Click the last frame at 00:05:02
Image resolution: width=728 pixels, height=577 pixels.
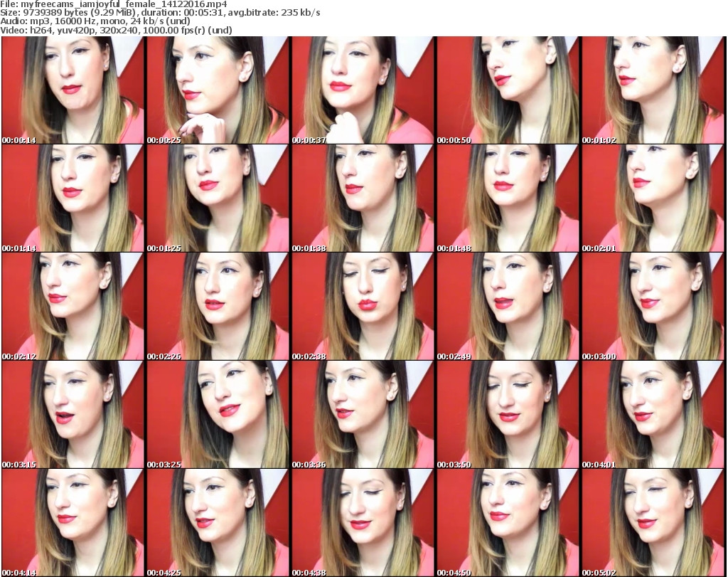(x=653, y=522)
